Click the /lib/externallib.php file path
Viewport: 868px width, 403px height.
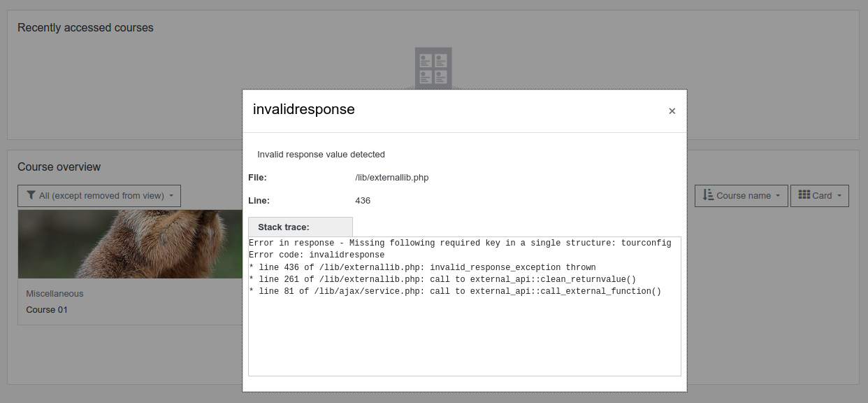(x=392, y=178)
